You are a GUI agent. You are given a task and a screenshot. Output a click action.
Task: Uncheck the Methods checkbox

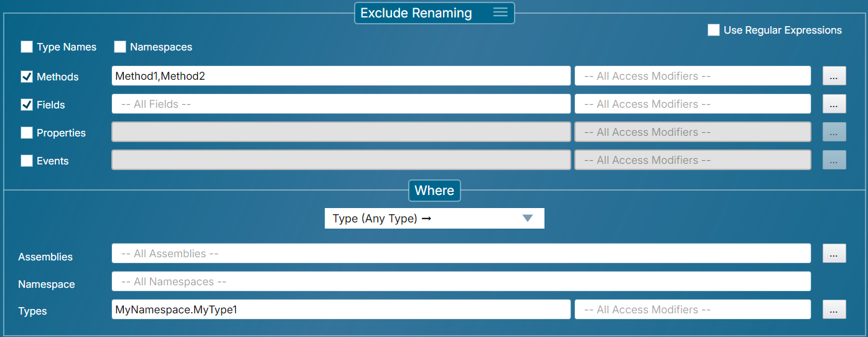tap(27, 77)
